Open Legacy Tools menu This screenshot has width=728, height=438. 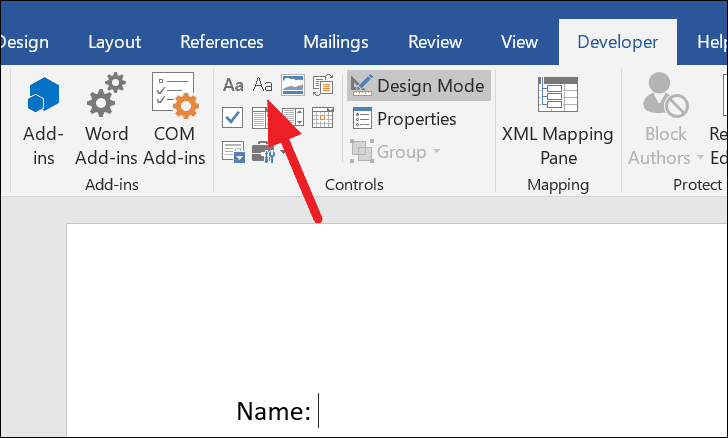268,152
